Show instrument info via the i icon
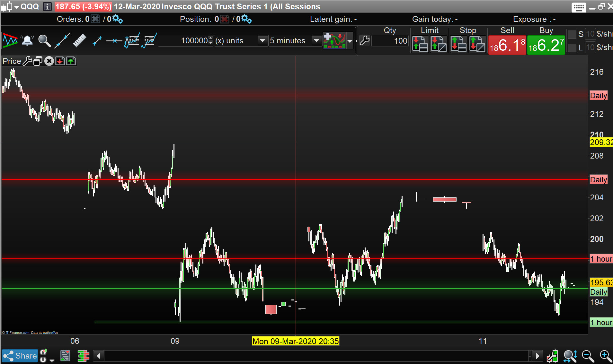 click(x=47, y=6)
